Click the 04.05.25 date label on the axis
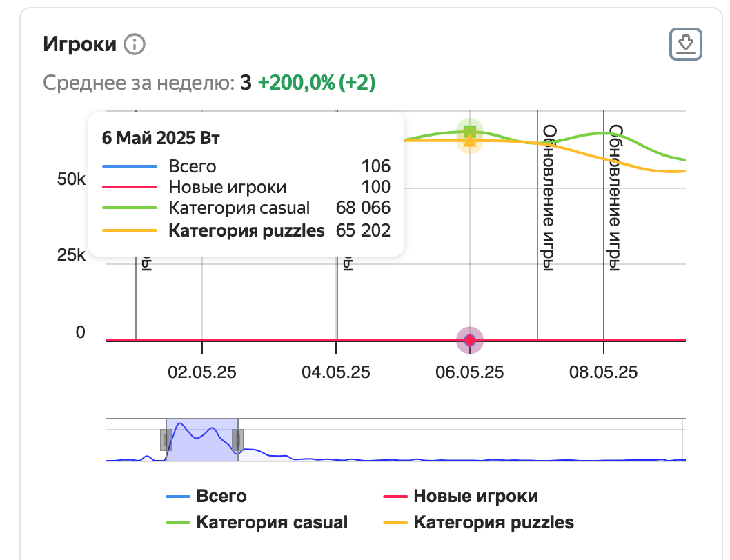 coord(336,372)
